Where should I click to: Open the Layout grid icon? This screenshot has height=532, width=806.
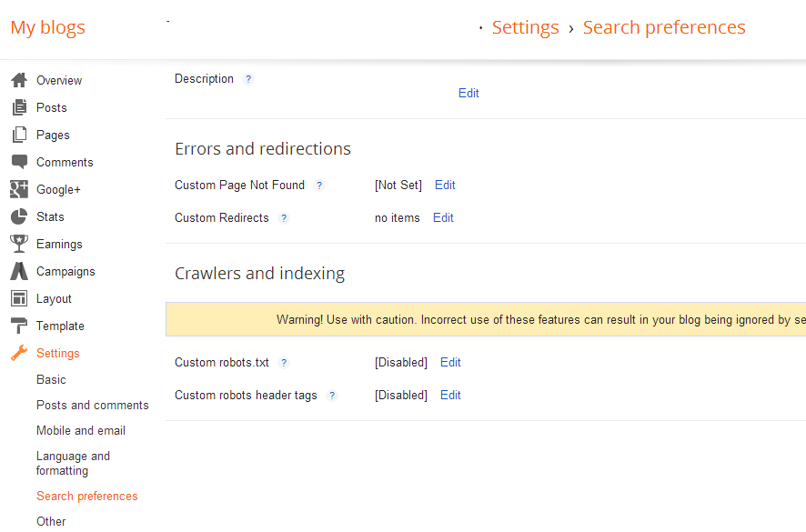pyautogui.click(x=19, y=298)
